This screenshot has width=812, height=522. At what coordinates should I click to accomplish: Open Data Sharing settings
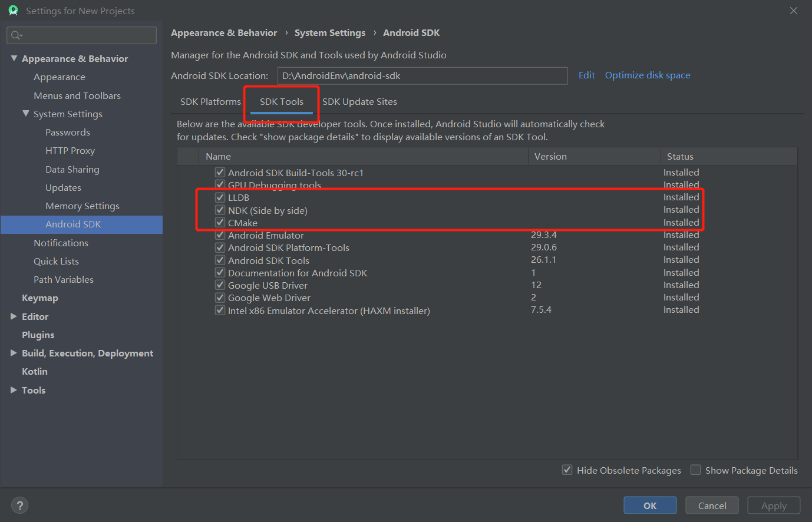72,169
